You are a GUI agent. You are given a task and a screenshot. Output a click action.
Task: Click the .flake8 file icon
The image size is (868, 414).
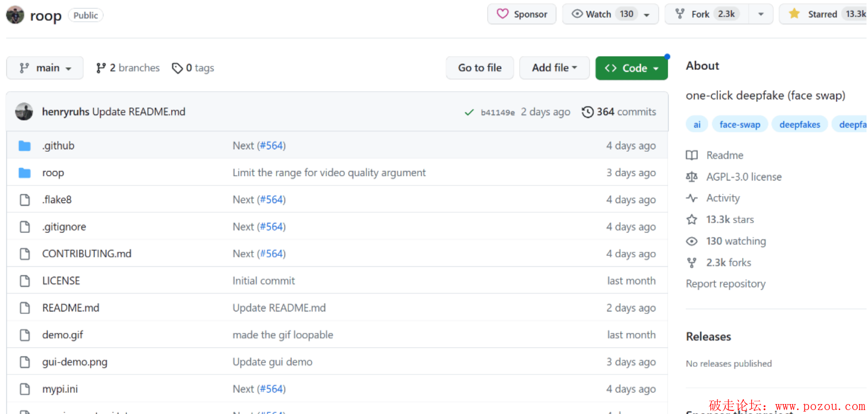point(25,200)
